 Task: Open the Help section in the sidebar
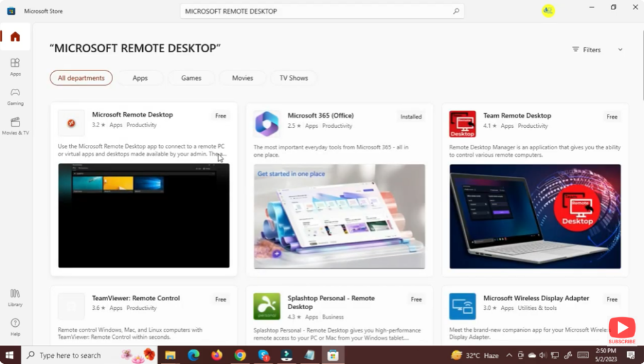[x=14, y=326]
